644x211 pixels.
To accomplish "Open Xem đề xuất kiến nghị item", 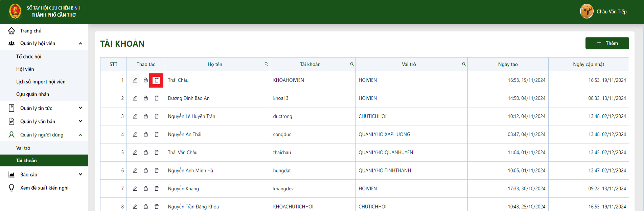I will coord(44,188).
